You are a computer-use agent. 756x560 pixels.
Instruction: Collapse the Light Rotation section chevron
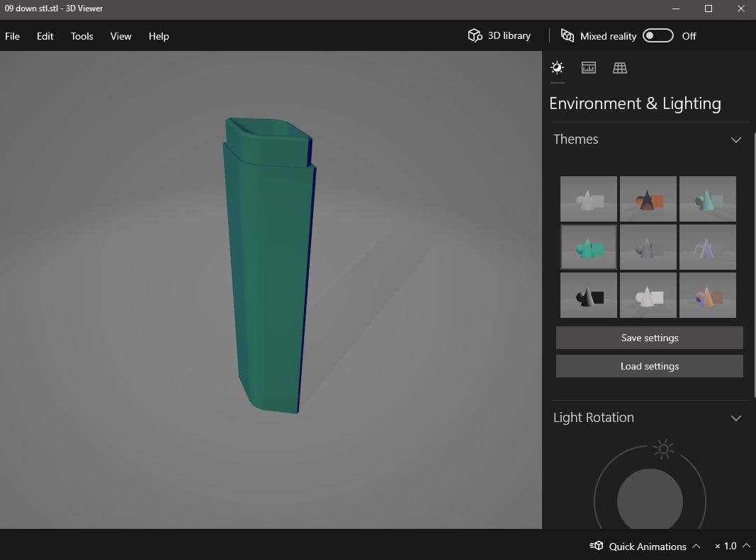tap(735, 418)
